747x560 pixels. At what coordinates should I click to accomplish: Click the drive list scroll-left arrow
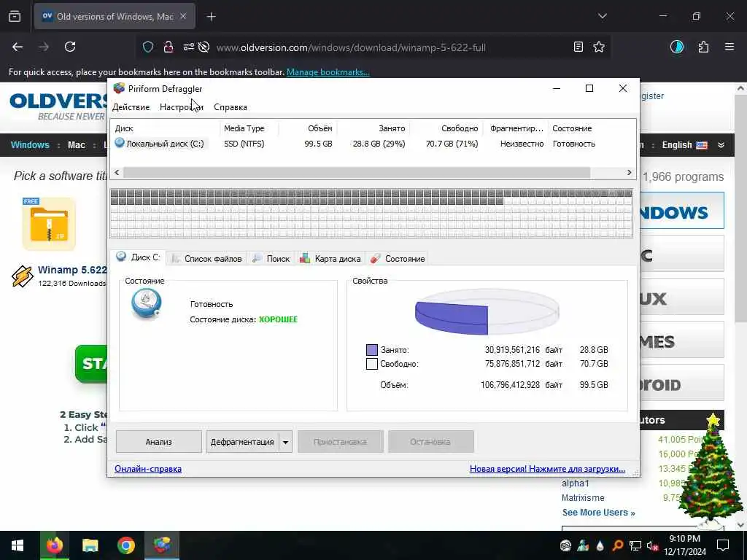[117, 172]
